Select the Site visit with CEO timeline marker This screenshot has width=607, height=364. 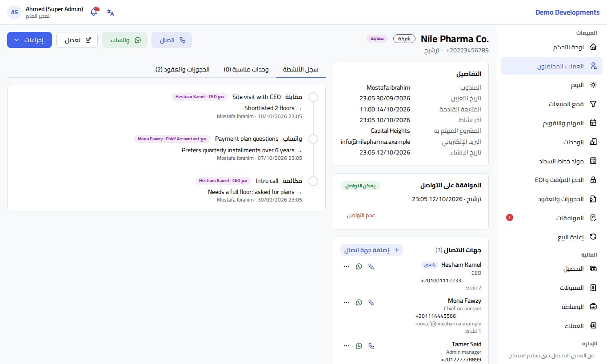pyautogui.click(x=313, y=97)
